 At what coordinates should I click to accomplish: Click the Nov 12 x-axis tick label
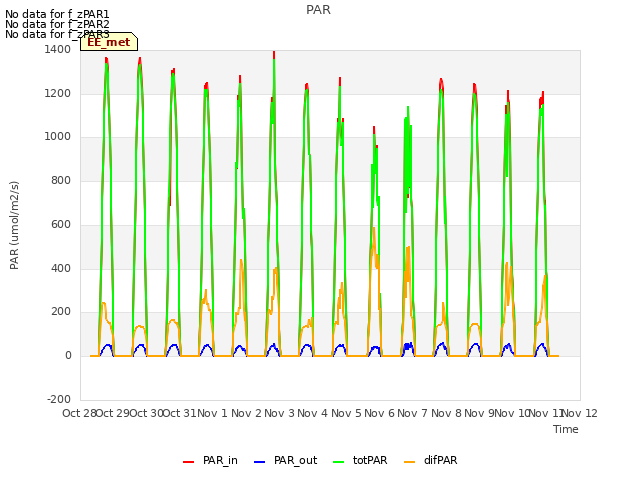(580, 413)
